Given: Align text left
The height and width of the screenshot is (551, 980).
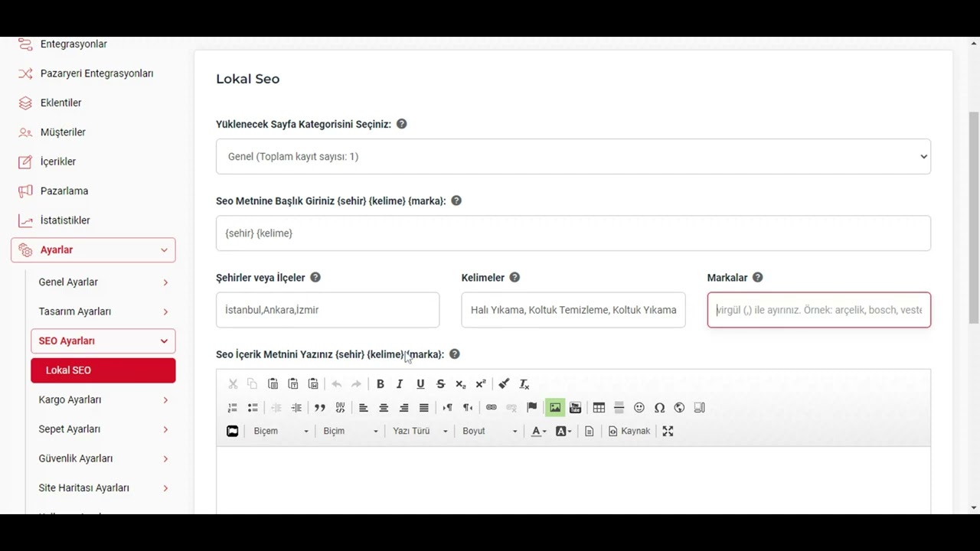Looking at the screenshot, I should 364,408.
